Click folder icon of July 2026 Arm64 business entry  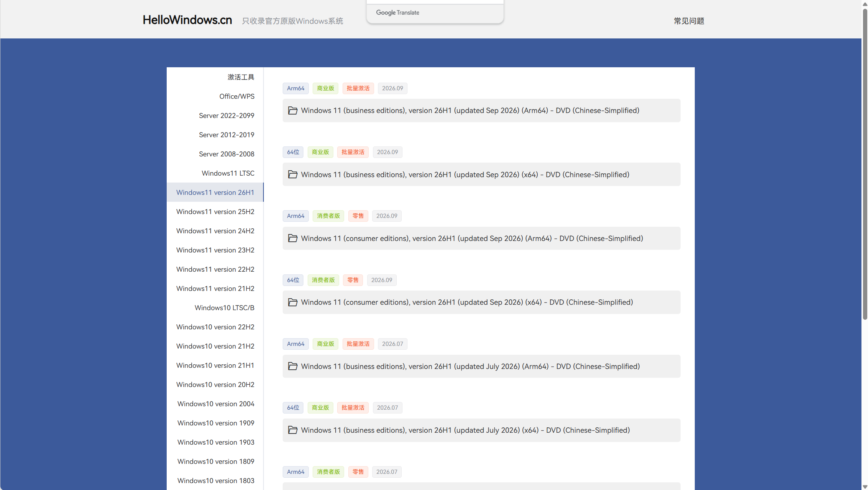coord(293,366)
